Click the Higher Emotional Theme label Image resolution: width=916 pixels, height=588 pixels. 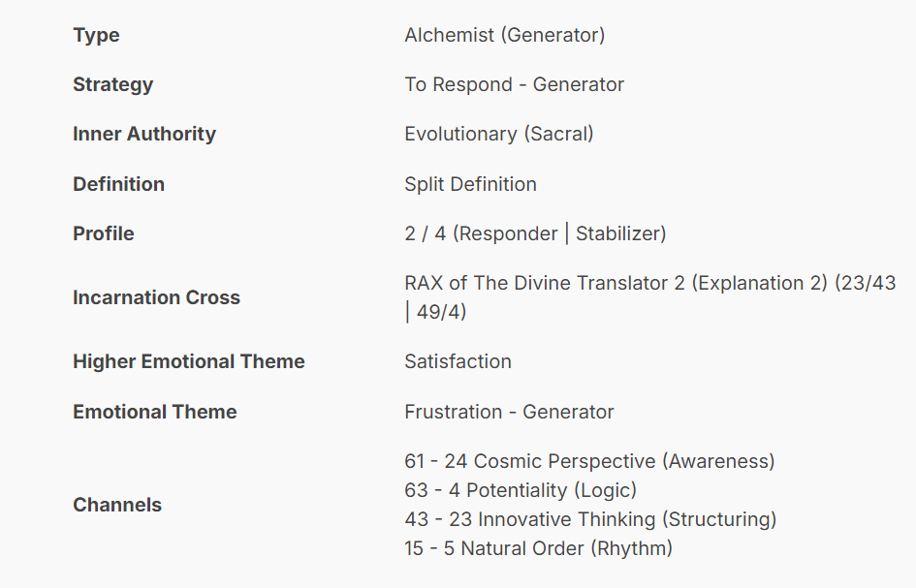[188, 361]
